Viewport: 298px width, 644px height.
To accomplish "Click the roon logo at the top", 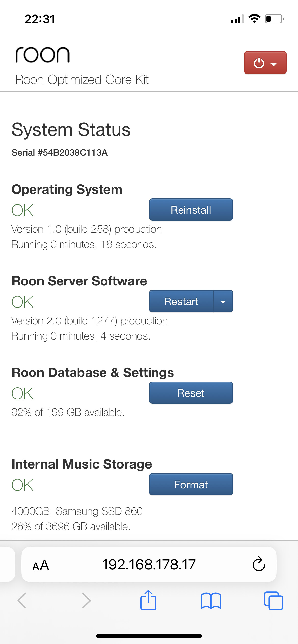I will coord(43,55).
